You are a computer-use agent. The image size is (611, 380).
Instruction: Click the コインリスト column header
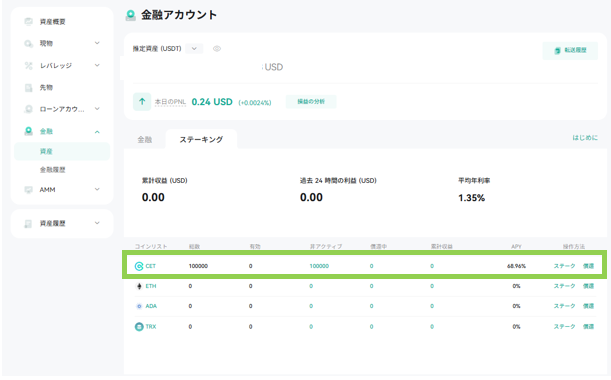point(151,247)
